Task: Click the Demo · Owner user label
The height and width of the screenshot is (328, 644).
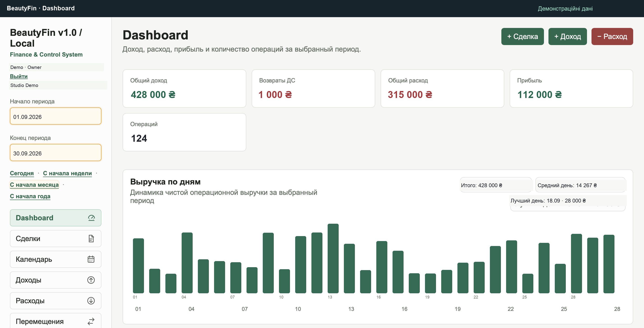Action: point(26,67)
